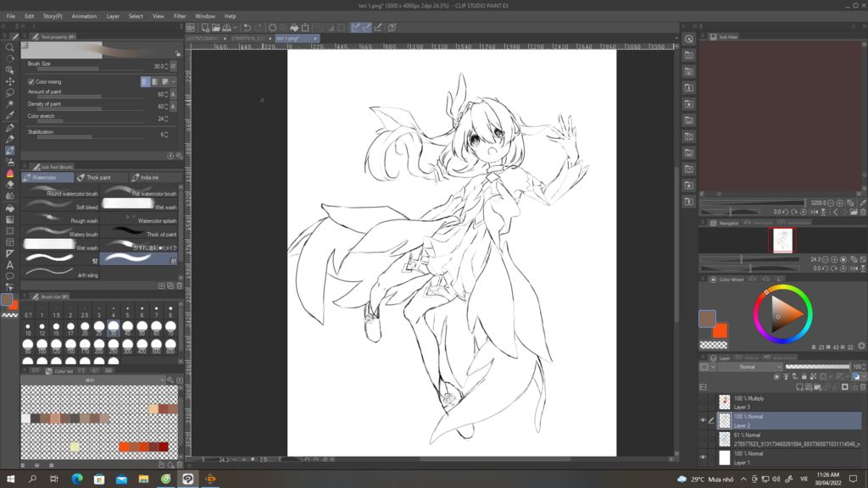
Task: Select the Auto select magic wand tool
Action: coord(10,104)
